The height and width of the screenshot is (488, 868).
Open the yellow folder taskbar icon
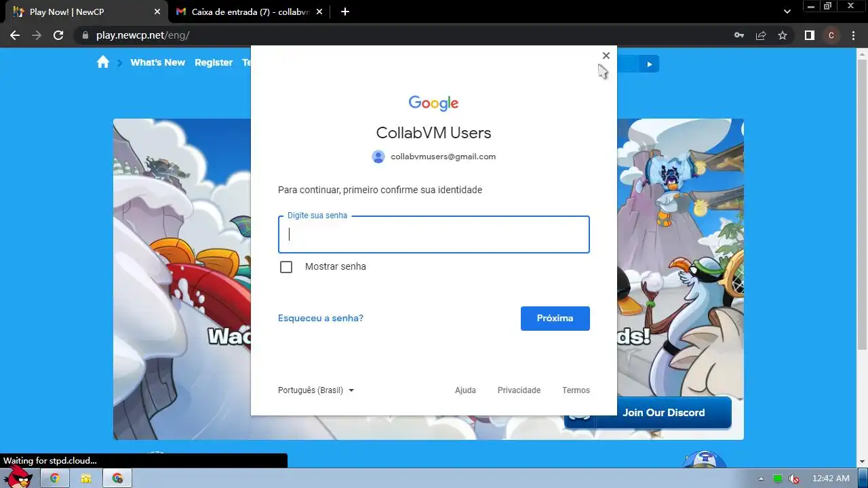86,479
